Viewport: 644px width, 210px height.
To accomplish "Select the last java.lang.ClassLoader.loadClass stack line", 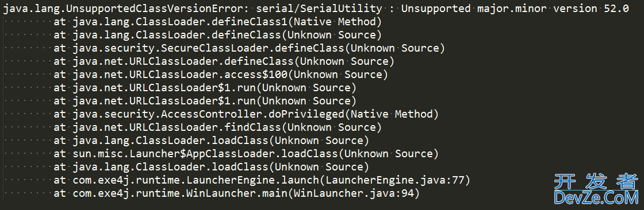I will (x=212, y=166).
